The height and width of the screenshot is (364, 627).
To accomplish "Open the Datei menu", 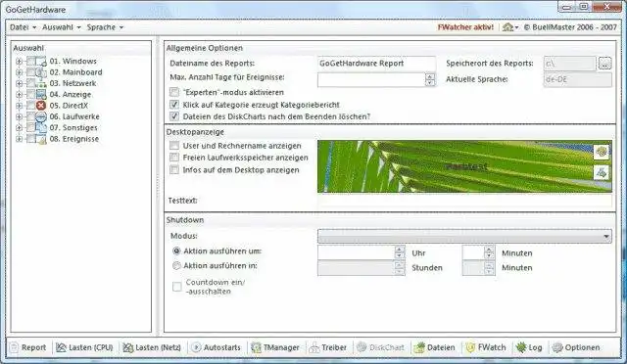I will pos(23,27).
